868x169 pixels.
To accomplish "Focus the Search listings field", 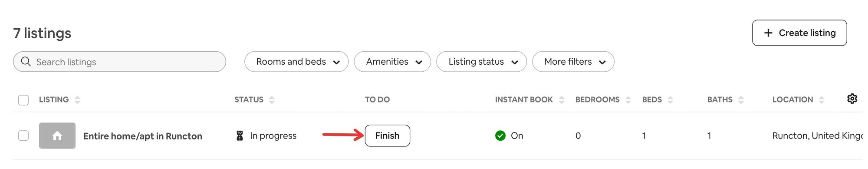I will (119, 62).
